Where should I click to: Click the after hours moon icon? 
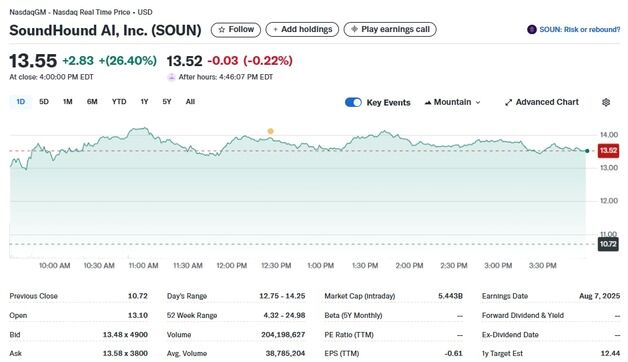171,77
